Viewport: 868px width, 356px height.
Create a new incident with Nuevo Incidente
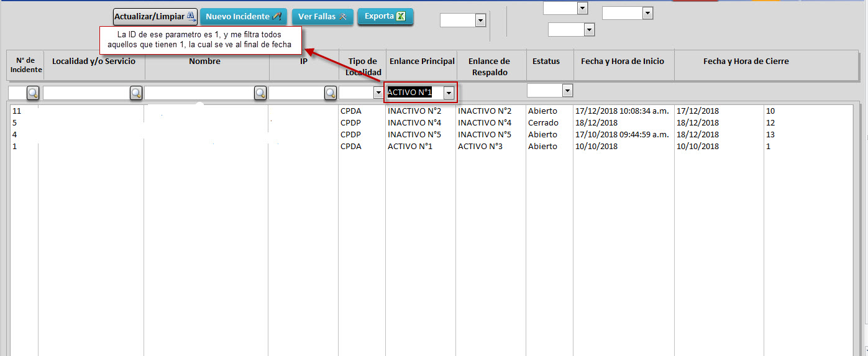coord(244,17)
